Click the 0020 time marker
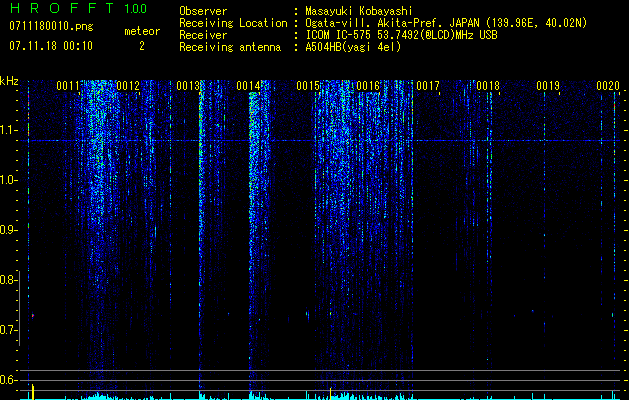This screenshot has height=400, width=629. [608, 86]
